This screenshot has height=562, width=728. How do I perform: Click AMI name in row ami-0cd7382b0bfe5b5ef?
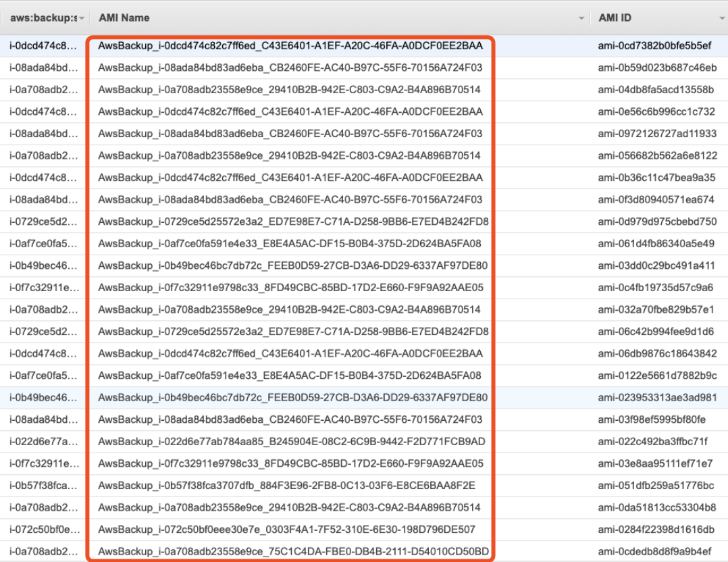(x=290, y=45)
